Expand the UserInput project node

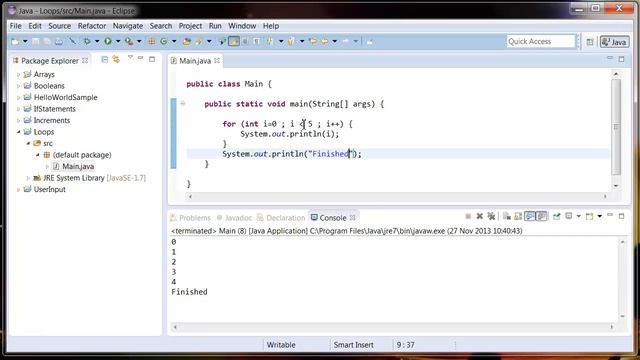click(x=18, y=189)
